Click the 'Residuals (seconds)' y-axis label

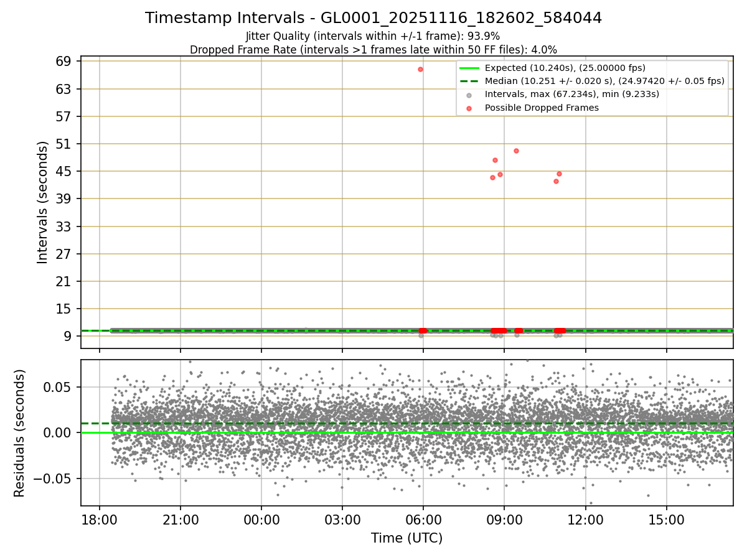coord(20,433)
